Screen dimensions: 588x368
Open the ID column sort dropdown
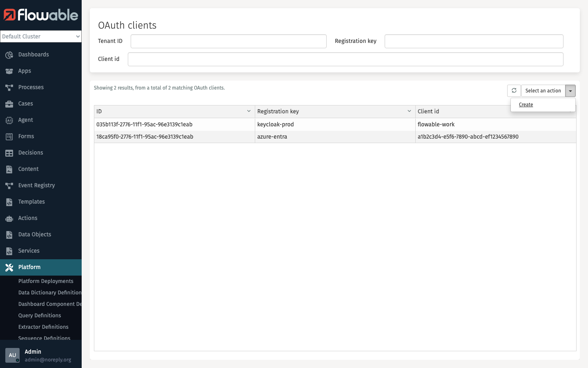pyautogui.click(x=249, y=111)
